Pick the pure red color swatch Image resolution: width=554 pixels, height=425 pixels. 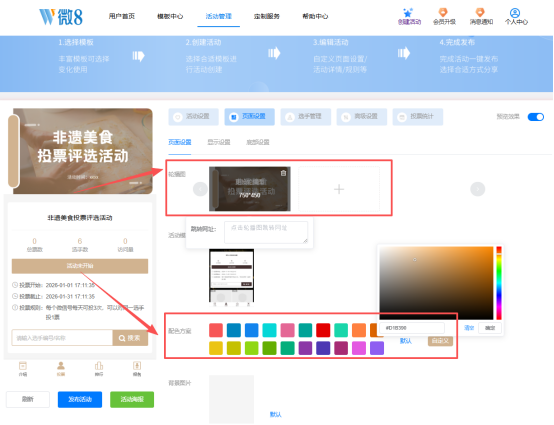(x=323, y=330)
